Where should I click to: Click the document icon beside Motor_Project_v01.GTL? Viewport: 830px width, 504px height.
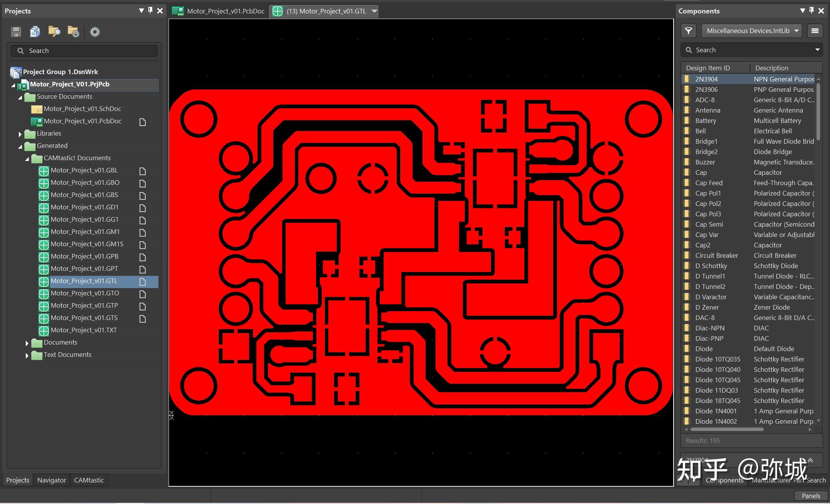[143, 282]
